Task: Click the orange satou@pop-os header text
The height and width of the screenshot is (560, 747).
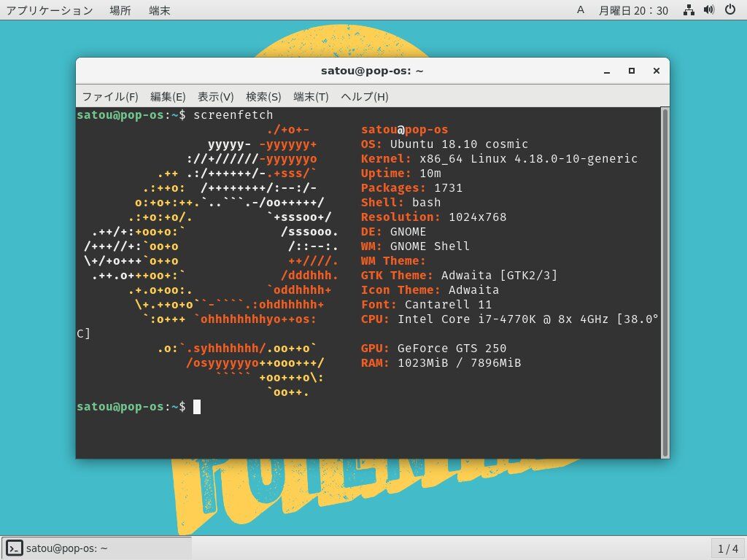Action: click(x=404, y=130)
